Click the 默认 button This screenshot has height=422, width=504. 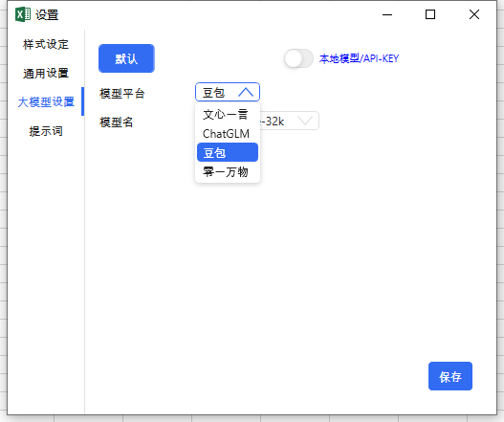pyautogui.click(x=126, y=58)
